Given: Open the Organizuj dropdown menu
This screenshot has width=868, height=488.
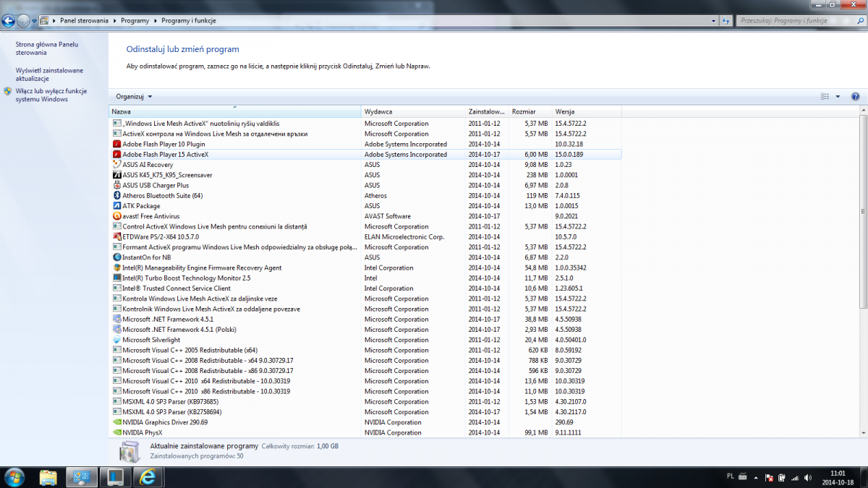Looking at the screenshot, I should point(134,96).
